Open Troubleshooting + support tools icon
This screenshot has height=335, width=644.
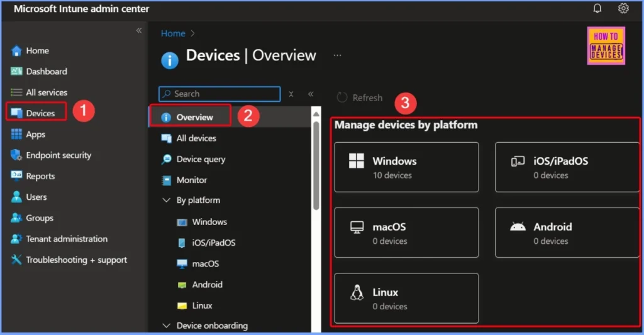coord(16,260)
